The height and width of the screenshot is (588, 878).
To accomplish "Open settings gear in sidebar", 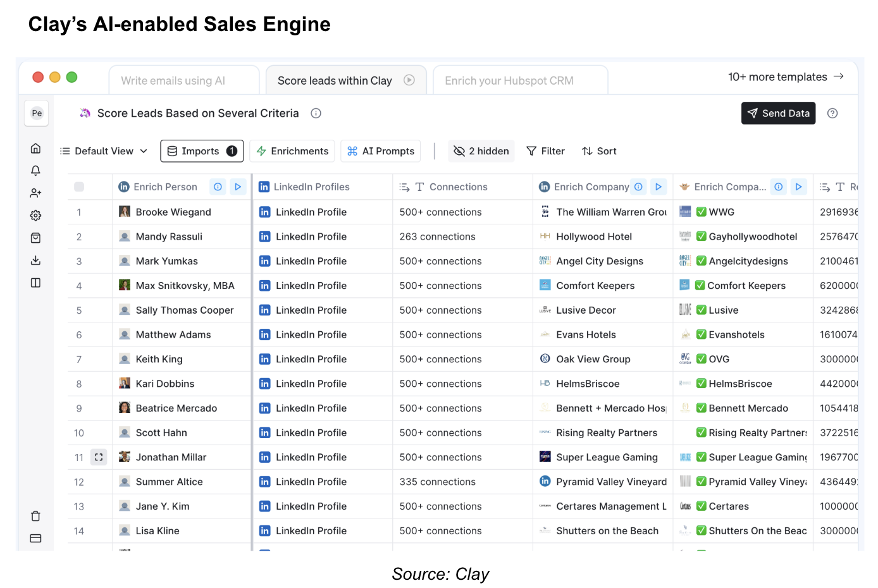I will [36, 216].
